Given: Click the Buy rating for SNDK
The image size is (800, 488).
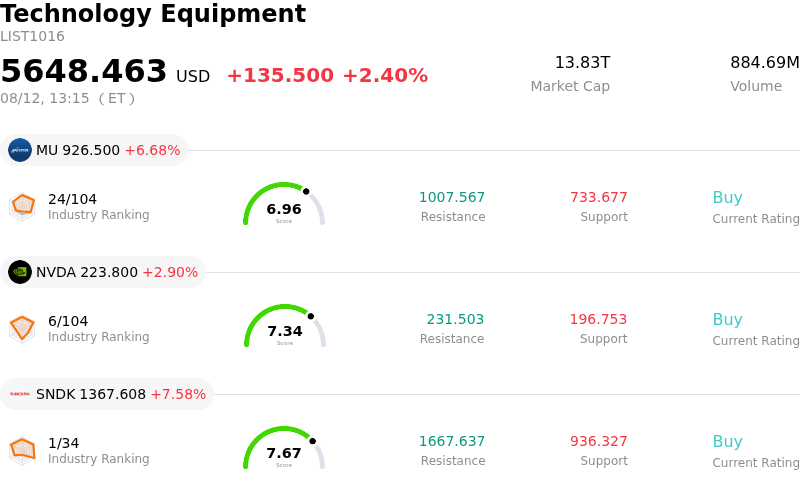Looking at the screenshot, I should [728, 442].
